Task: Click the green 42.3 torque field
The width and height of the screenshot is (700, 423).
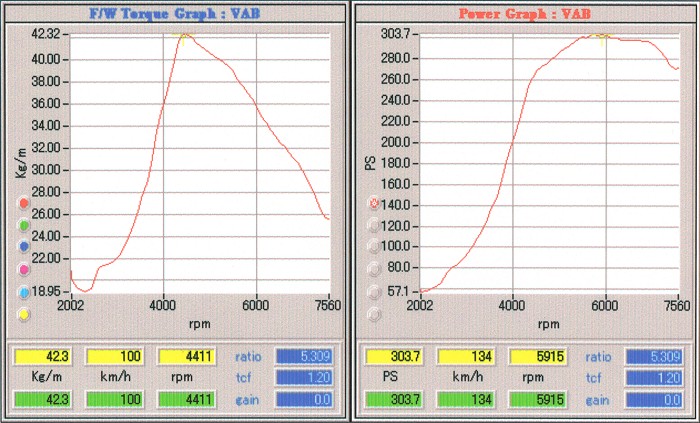Action: click(x=42, y=399)
